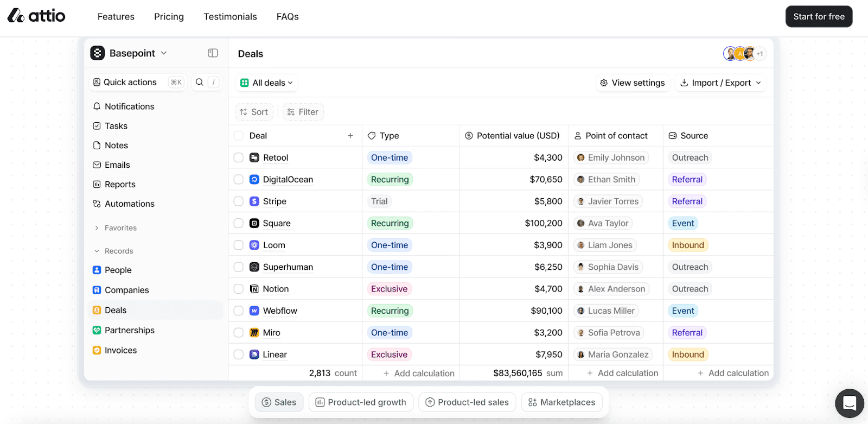Open the 2,813 count calculation
This screenshot has width=868, height=424.
333,373
